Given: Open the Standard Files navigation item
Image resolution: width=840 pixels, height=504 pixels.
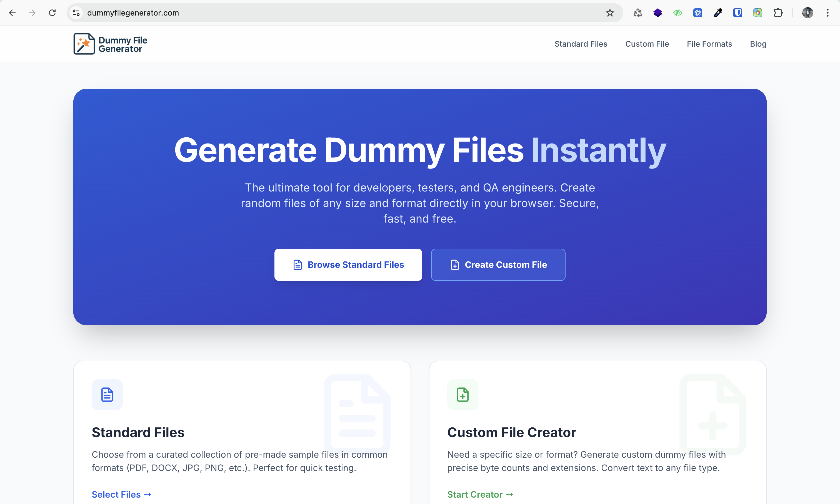Looking at the screenshot, I should pos(581,44).
